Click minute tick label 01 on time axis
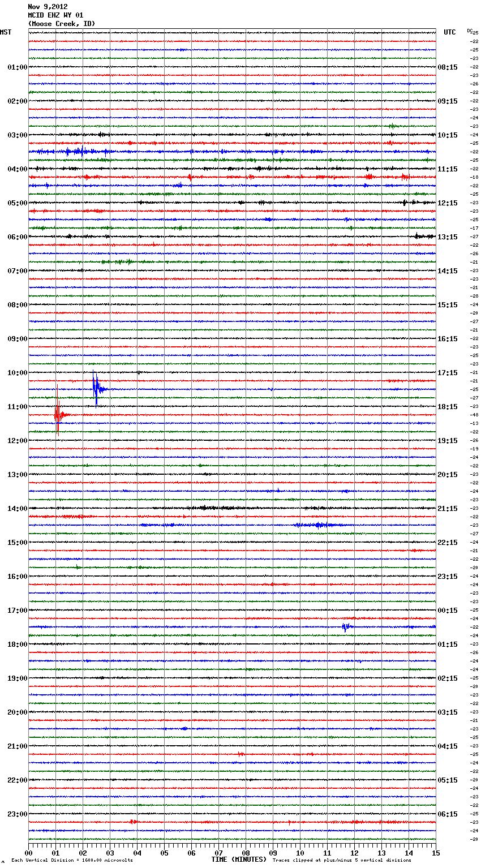Image resolution: width=481 pixels, height=868 pixels. 55,853
